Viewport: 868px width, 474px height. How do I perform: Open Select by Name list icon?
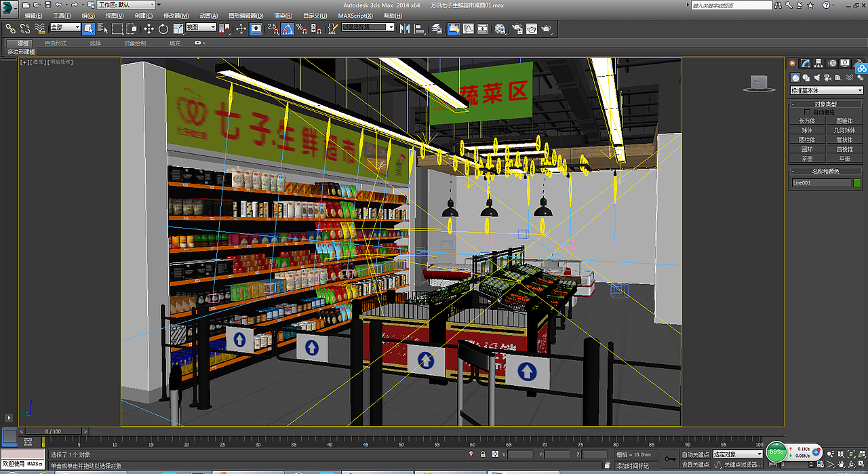click(x=103, y=28)
